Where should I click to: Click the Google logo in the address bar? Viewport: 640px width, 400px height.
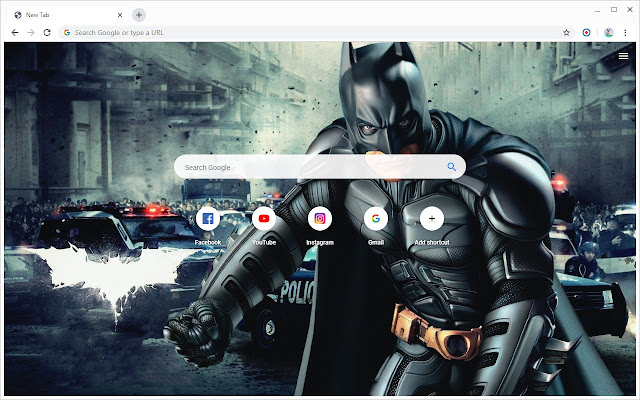click(x=67, y=33)
